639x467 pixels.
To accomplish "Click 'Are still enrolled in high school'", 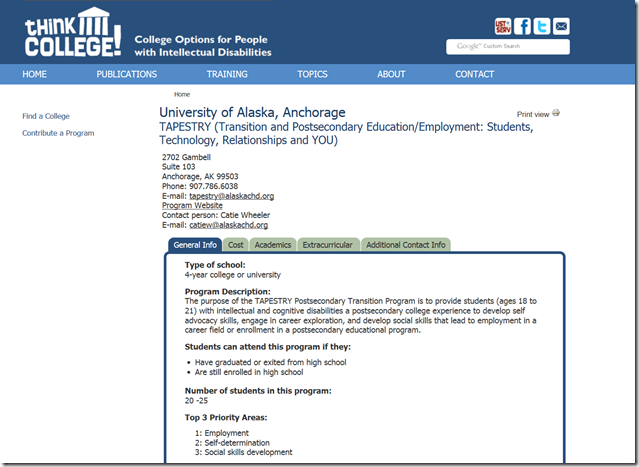I will pos(249,372).
